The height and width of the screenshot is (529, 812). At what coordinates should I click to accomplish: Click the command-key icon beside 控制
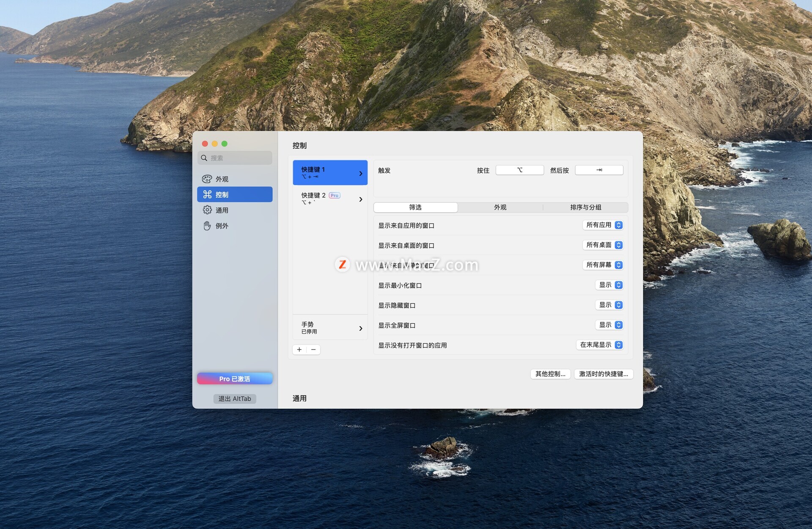[207, 194]
